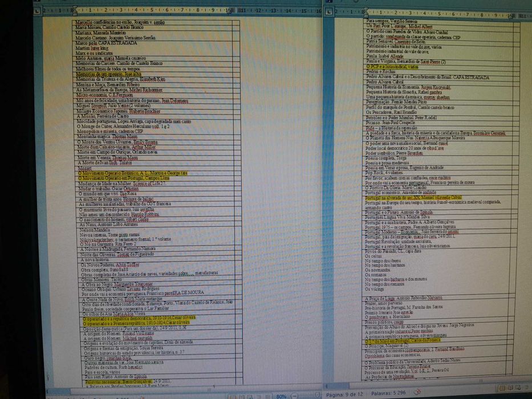Click the line Os vikings
This screenshot has height=399, width=532.
coord(374,290)
